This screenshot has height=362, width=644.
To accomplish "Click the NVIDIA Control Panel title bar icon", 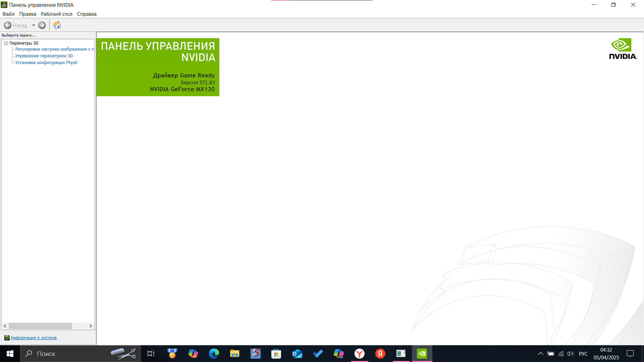I will (4, 5).
